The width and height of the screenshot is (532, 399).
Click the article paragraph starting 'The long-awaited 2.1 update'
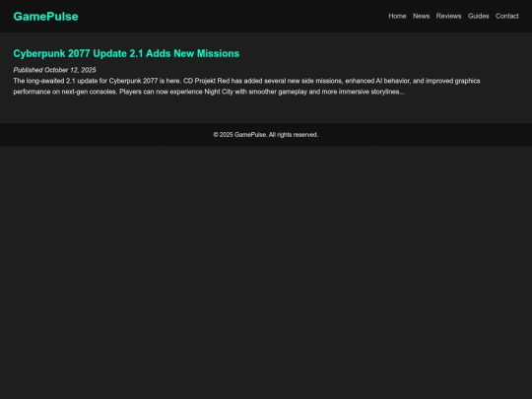246,86
